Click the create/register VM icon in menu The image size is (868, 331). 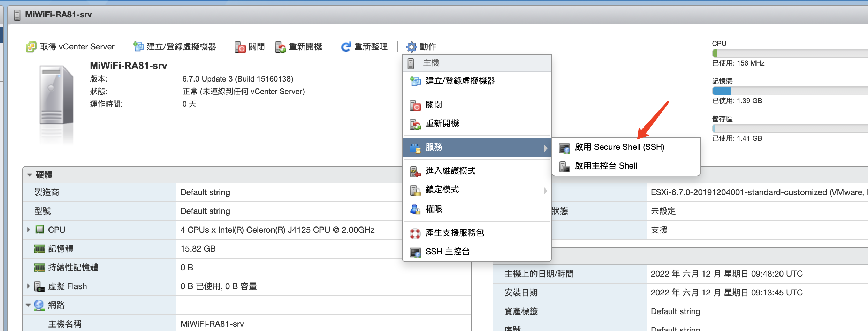click(415, 81)
